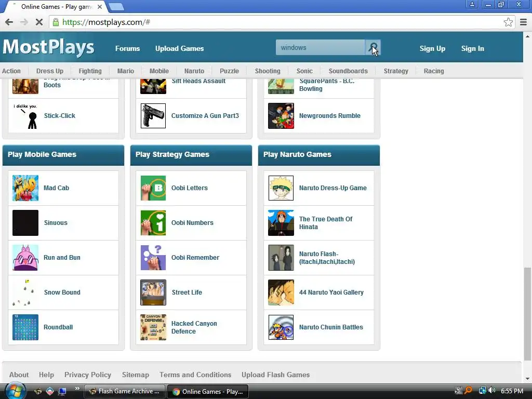The height and width of the screenshot is (399, 532).
Task: Open Oobi Letters thumbnail image
Action: click(153, 188)
